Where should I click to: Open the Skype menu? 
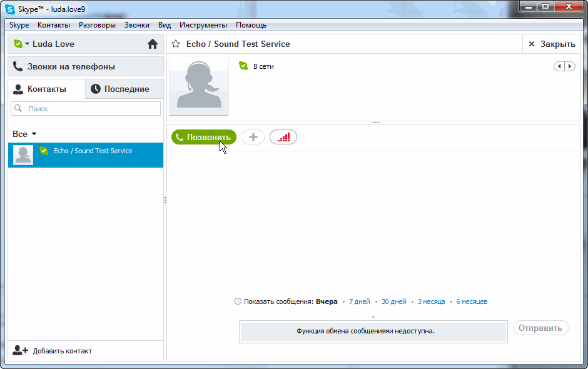[x=19, y=25]
